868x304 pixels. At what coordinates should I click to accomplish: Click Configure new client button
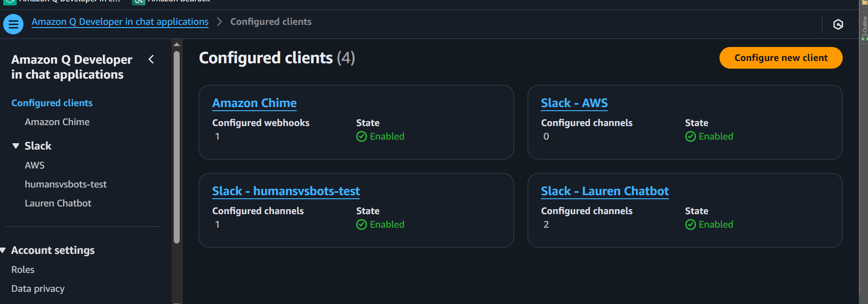[x=781, y=58]
